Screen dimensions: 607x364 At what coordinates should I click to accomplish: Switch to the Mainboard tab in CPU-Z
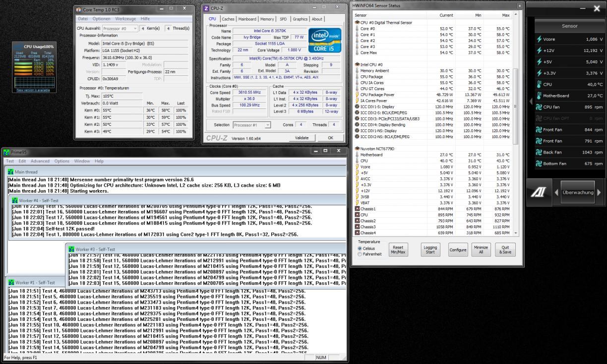tap(247, 19)
